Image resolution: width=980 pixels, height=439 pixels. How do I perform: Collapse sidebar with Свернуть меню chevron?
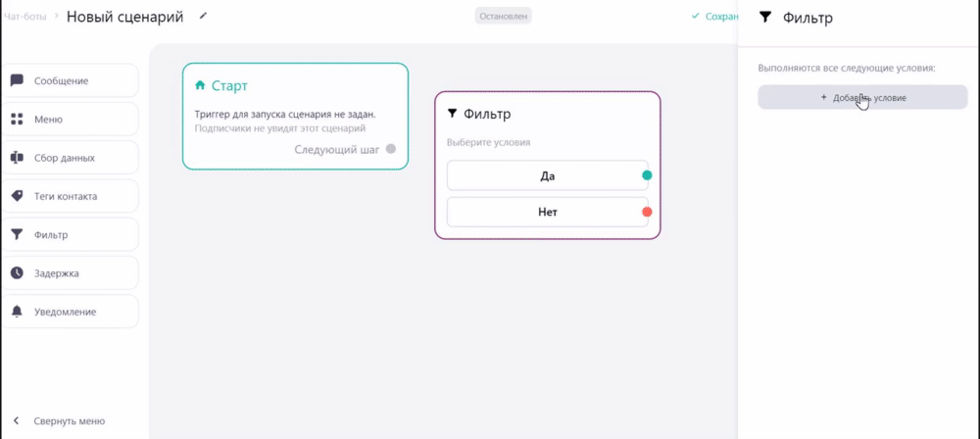coord(17,420)
